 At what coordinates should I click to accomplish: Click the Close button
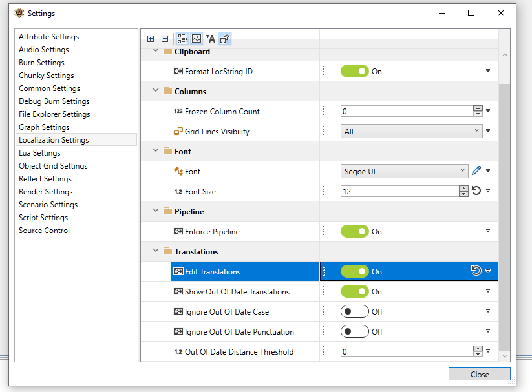click(480, 374)
